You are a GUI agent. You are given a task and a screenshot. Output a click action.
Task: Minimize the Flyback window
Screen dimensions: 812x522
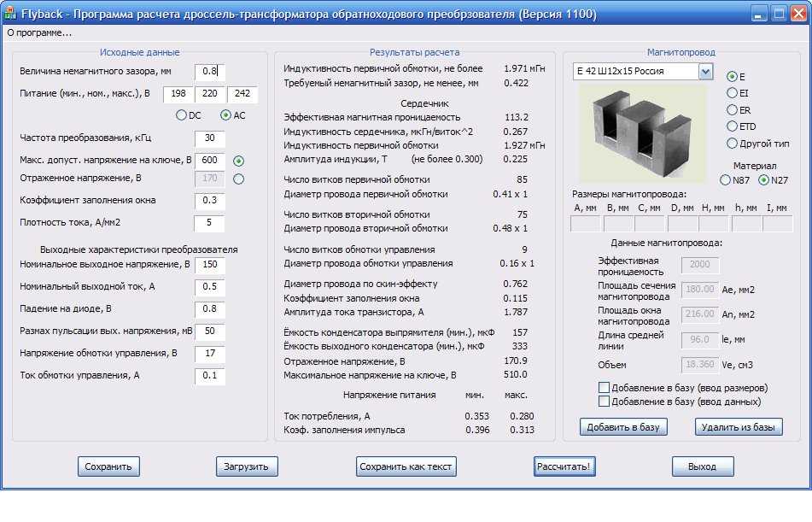point(758,14)
